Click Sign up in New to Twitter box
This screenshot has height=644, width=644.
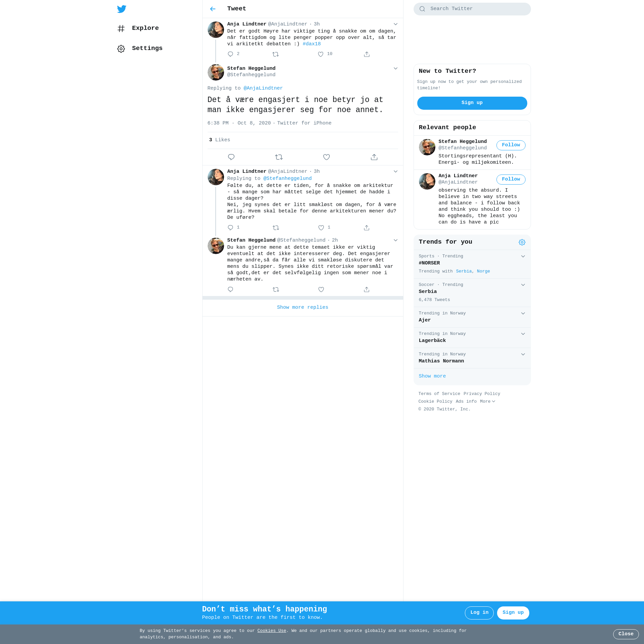tap(472, 103)
